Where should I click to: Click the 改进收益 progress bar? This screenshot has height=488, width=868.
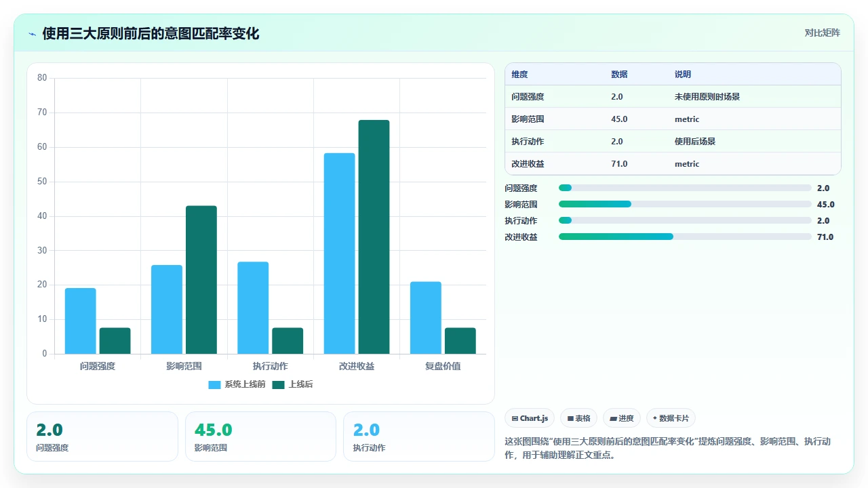(x=685, y=237)
